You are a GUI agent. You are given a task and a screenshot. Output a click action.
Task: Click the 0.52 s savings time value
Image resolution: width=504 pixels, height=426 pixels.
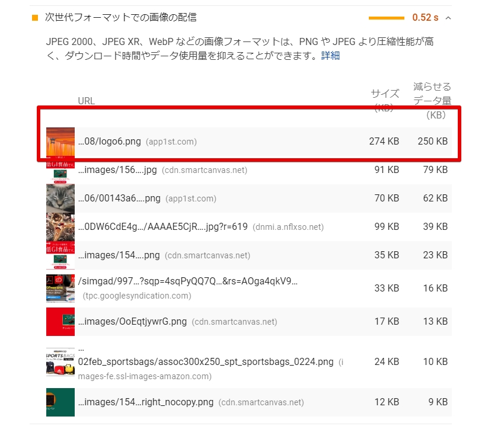(425, 17)
